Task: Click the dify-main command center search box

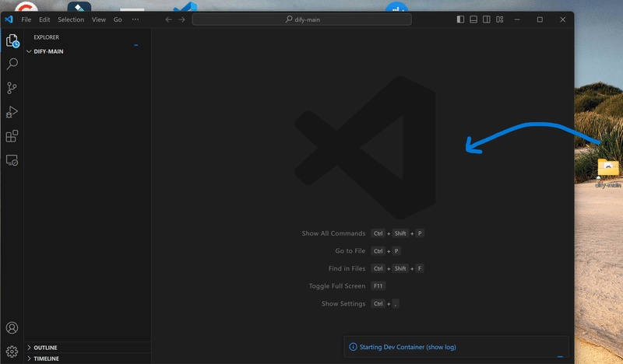Action: coord(302,19)
